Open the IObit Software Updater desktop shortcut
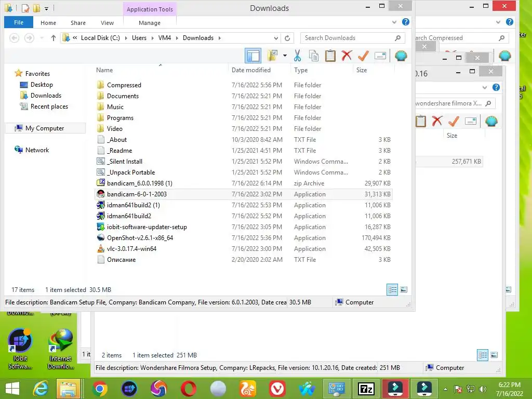The image size is (532, 399). [x=20, y=349]
